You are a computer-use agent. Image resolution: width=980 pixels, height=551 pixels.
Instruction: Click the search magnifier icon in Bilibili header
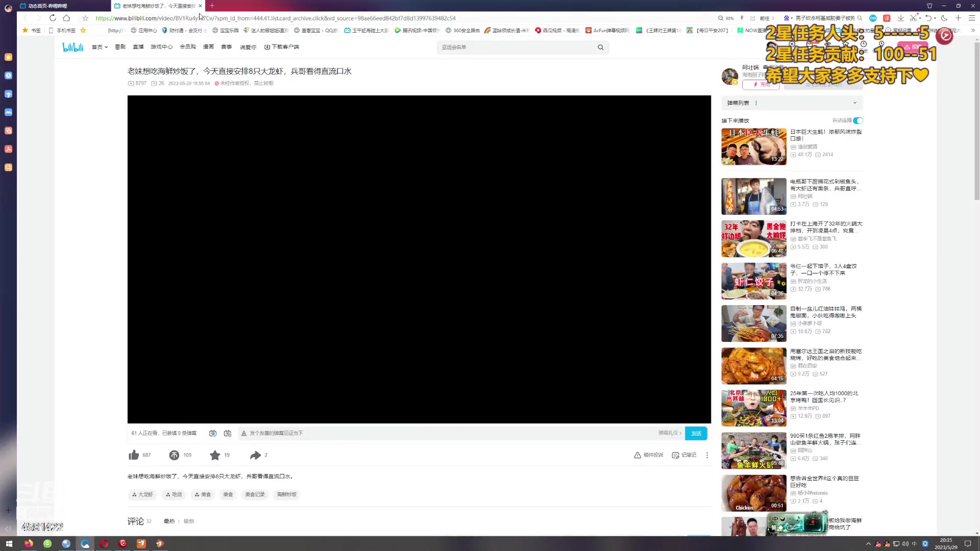(x=600, y=47)
